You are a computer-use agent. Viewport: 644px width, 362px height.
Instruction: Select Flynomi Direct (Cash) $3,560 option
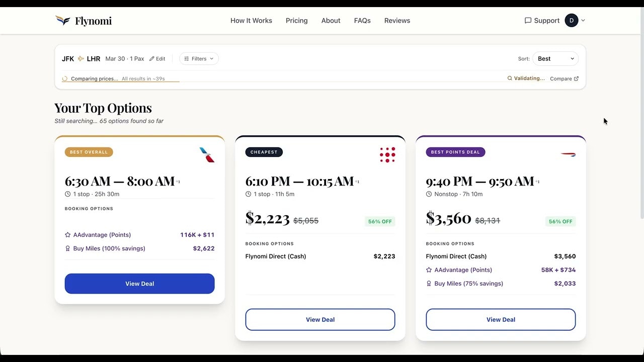point(501,256)
